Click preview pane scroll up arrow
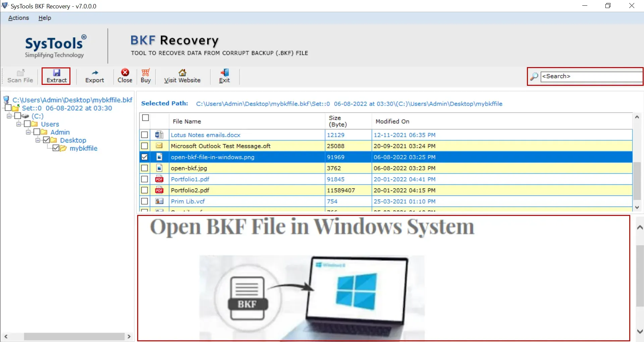 pyautogui.click(x=640, y=227)
